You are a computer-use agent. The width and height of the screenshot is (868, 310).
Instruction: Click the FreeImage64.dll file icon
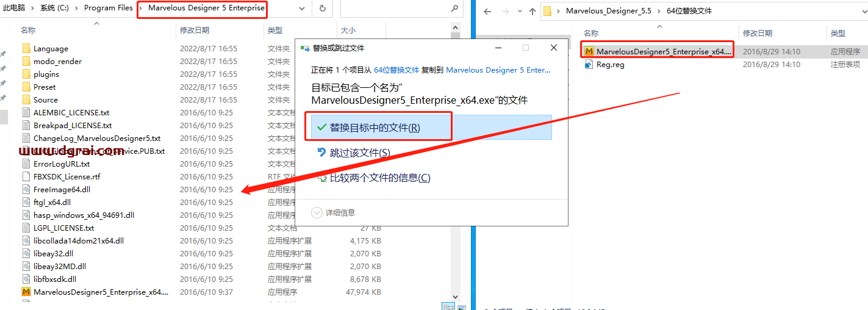click(x=26, y=189)
